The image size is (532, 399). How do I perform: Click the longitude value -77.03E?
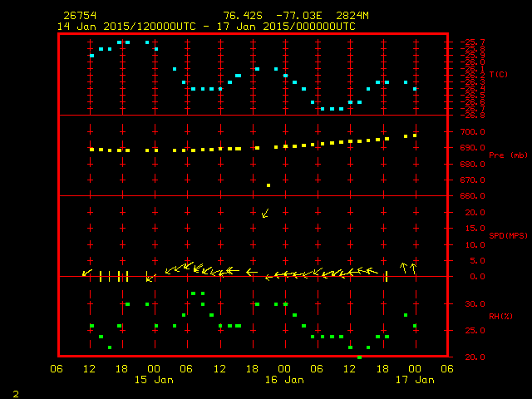299,16
